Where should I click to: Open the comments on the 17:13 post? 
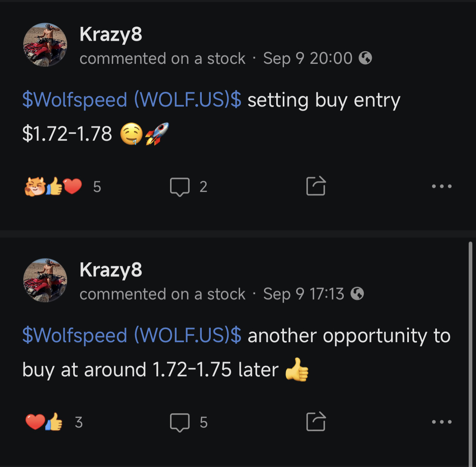click(x=180, y=422)
